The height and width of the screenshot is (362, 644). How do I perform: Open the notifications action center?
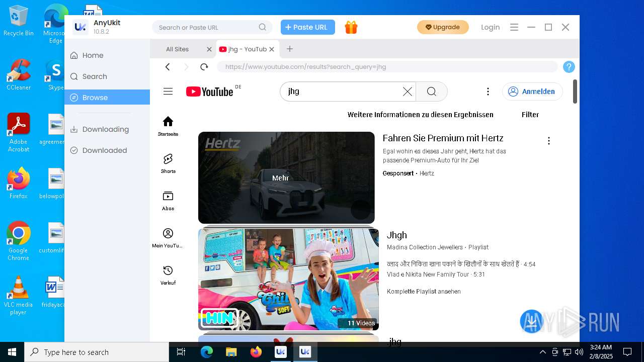coord(627,352)
